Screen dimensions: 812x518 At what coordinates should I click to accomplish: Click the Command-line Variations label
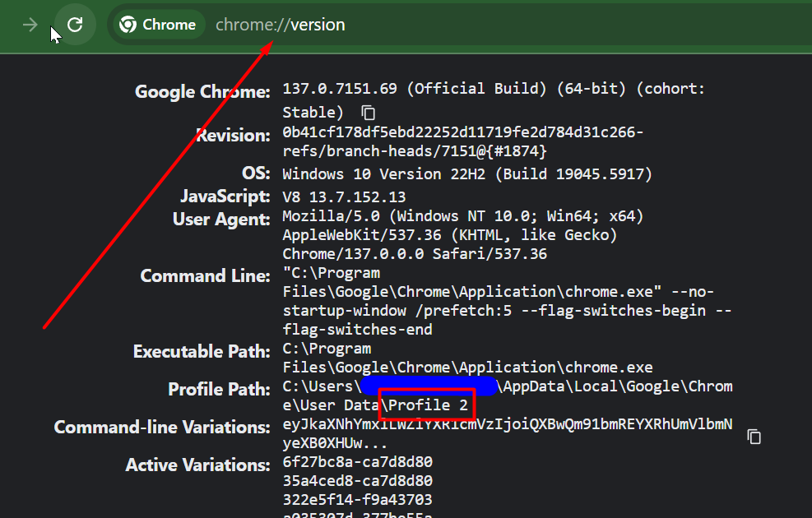coord(162,427)
